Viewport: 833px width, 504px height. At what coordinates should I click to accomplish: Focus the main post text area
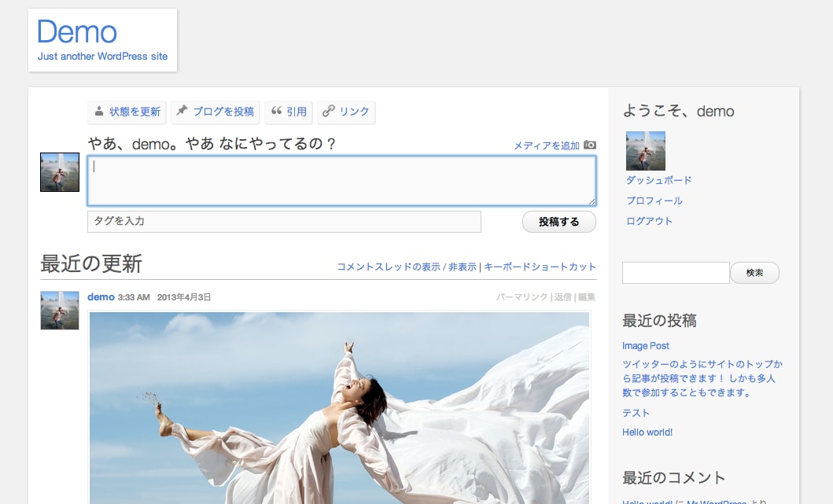[341, 181]
